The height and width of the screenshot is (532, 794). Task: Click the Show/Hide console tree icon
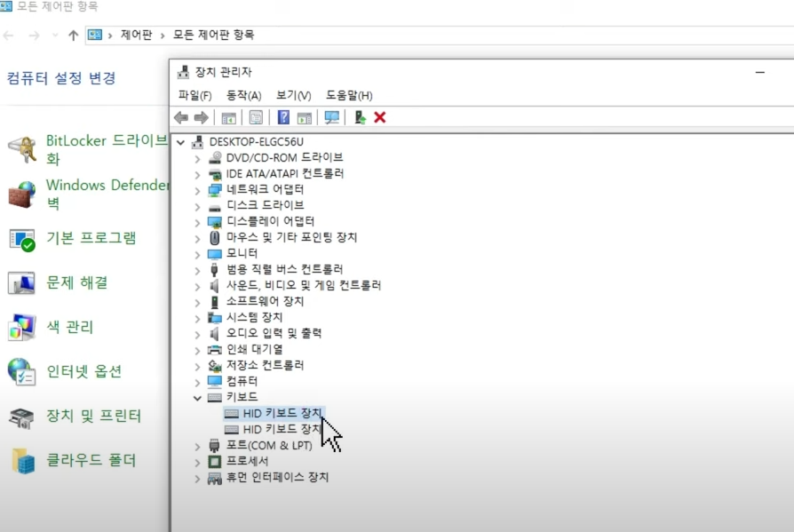click(x=229, y=116)
